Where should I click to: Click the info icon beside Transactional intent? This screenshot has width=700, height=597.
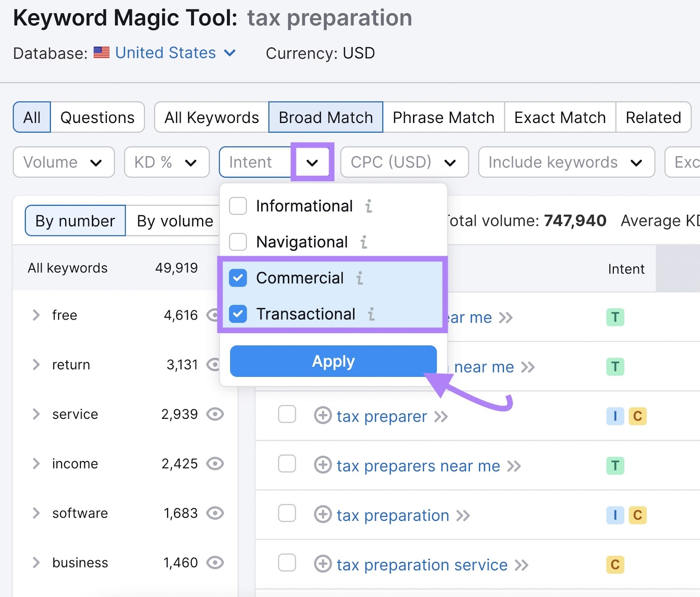tap(371, 314)
